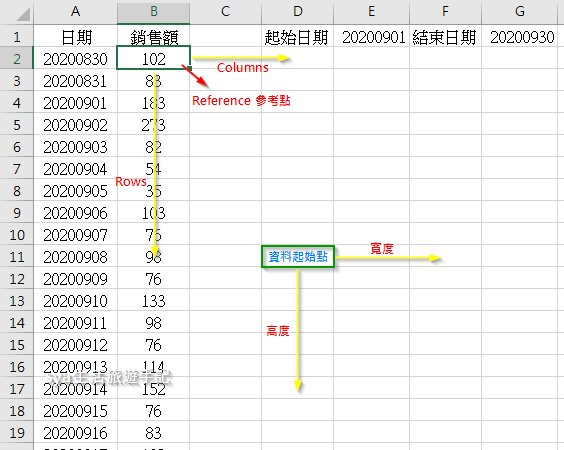
Task: Click the sales cell with 114
Action: pos(154,367)
